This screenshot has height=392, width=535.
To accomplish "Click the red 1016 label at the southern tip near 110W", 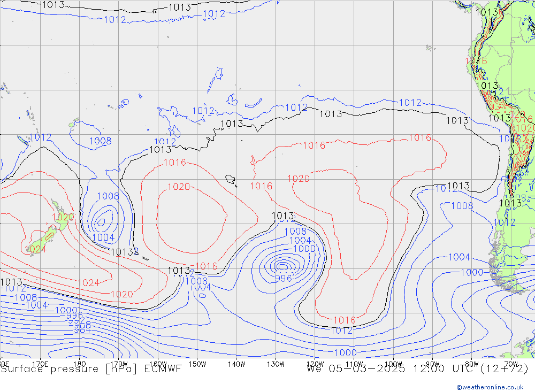I will [x=344, y=320].
